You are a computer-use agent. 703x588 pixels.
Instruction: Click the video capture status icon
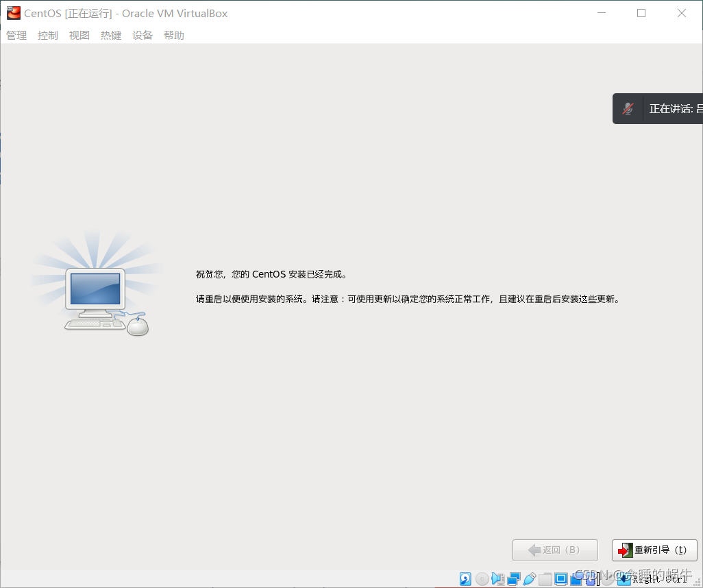[x=576, y=579]
